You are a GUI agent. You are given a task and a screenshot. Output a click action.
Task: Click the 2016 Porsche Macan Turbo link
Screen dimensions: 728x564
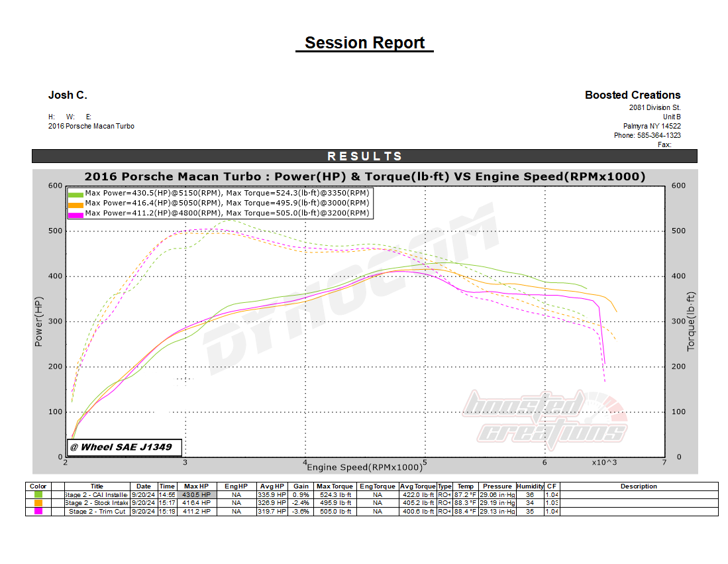tap(91, 126)
